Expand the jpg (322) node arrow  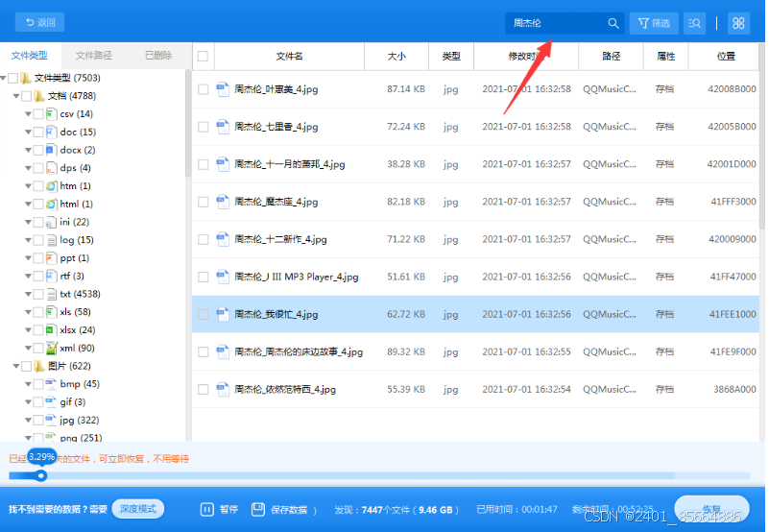click(28, 421)
